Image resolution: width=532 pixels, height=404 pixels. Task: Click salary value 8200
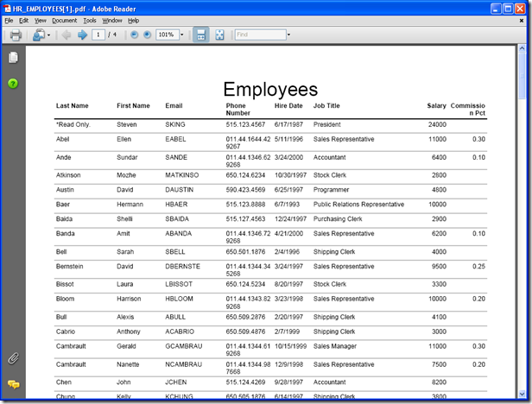coord(439,382)
